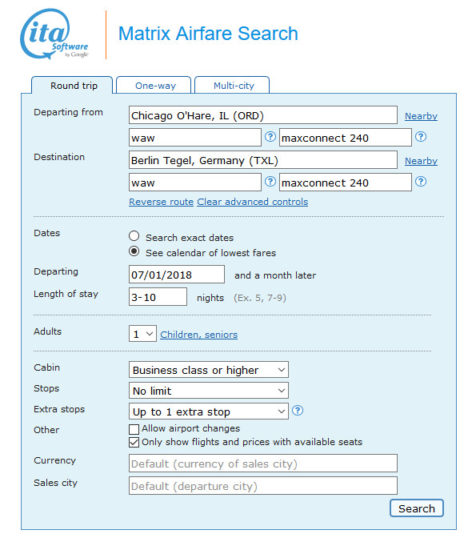Select See calendar of lowest fares option

tap(134, 251)
